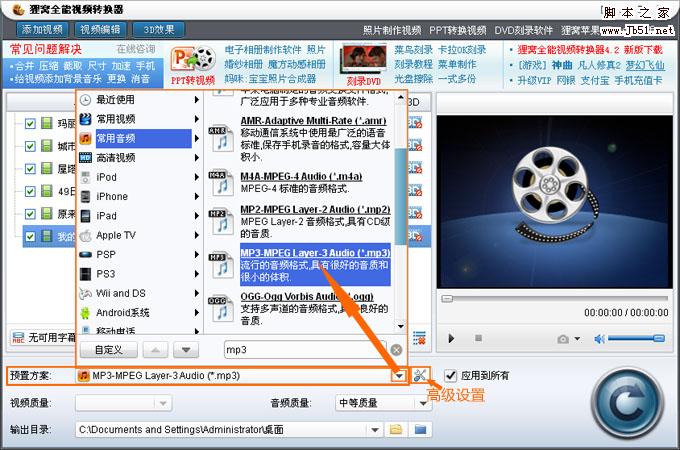
Task: Toggle the 应用到所有 checkbox
Action: pyautogui.click(x=451, y=375)
